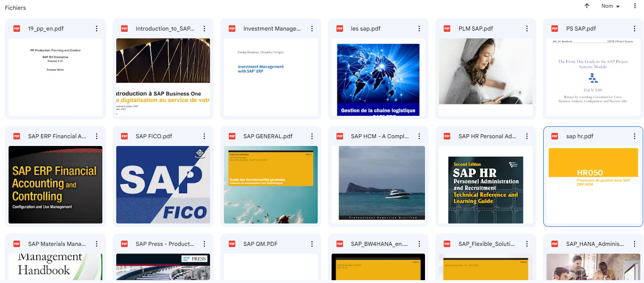Screen dimensions: 644x283
Task: Select the SAP ERP Financial Accounting cover thumbnail
Action: click(55, 185)
